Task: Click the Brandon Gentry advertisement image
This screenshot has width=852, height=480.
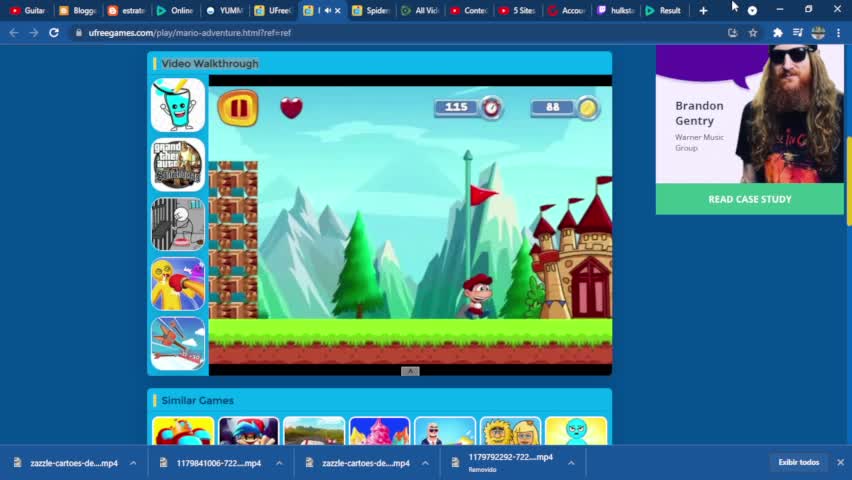Action: [x=749, y=114]
